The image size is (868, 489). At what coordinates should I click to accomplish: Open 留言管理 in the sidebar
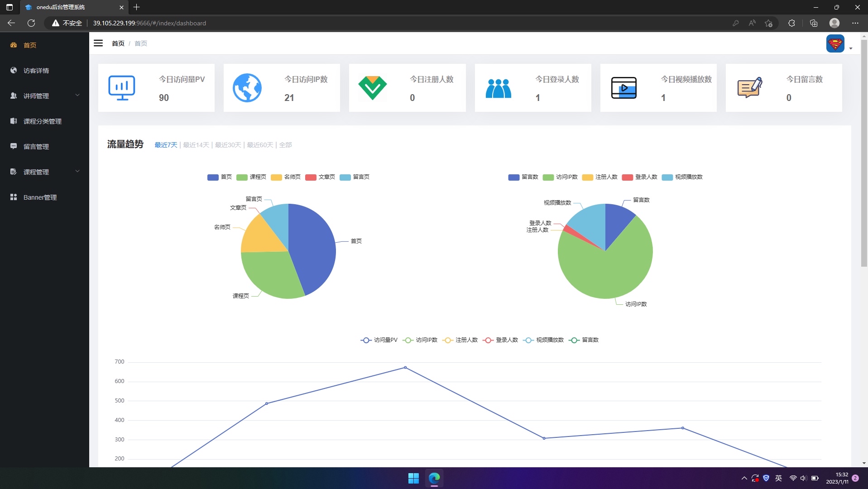44,147
